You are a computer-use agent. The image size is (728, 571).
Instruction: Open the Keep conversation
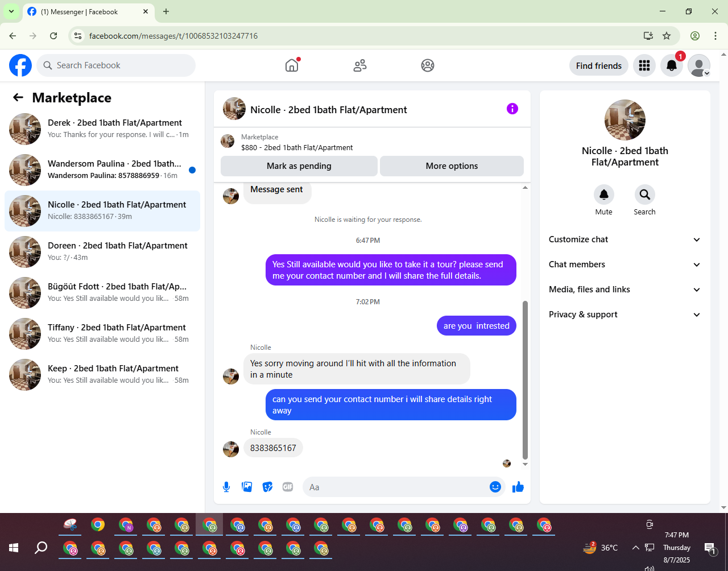pyautogui.click(x=102, y=375)
